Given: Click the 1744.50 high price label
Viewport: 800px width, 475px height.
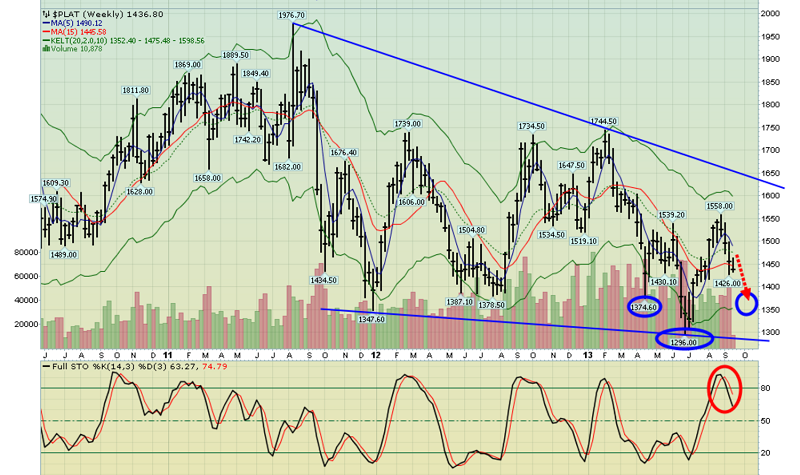Looking at the screenshot, I should (603, 121).
